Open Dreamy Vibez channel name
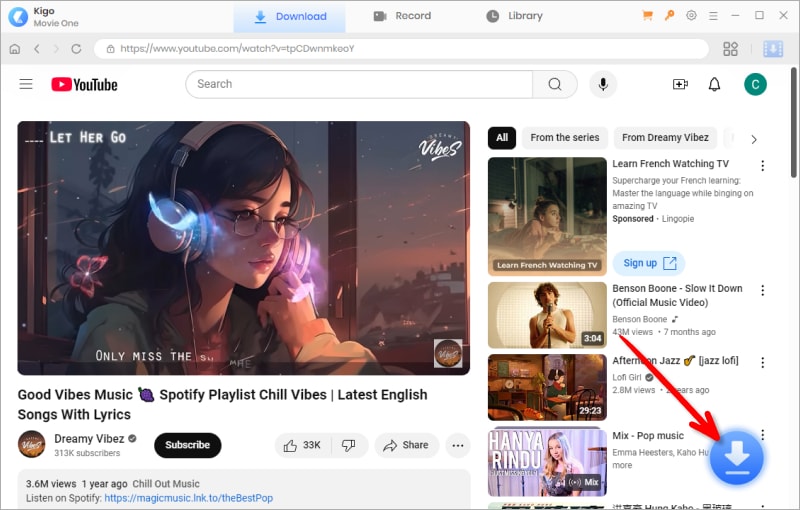800x510 pixels. coord(89,439)
